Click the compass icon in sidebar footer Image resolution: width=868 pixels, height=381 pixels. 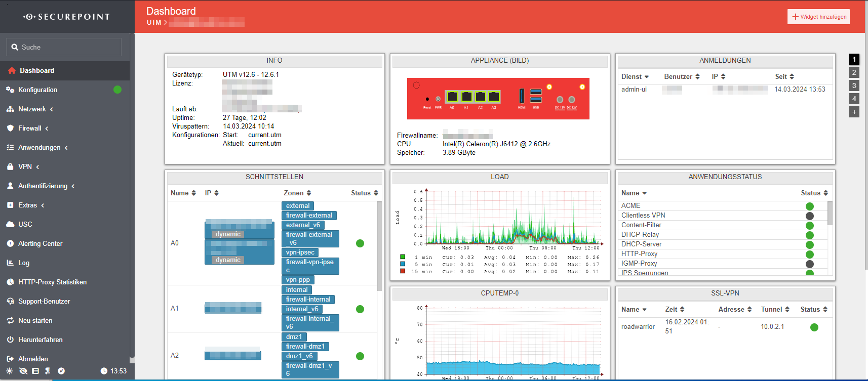coord(61,371)
